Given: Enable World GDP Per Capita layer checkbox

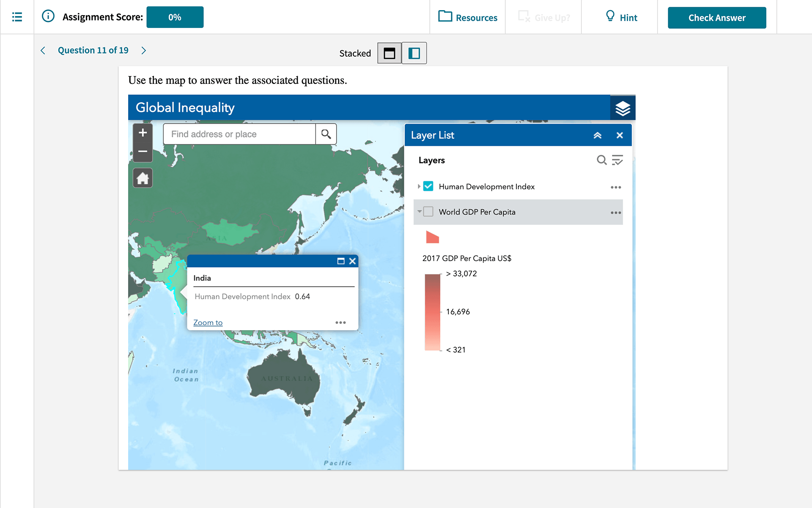Looking at the screenshot, I should click(428, 211).
